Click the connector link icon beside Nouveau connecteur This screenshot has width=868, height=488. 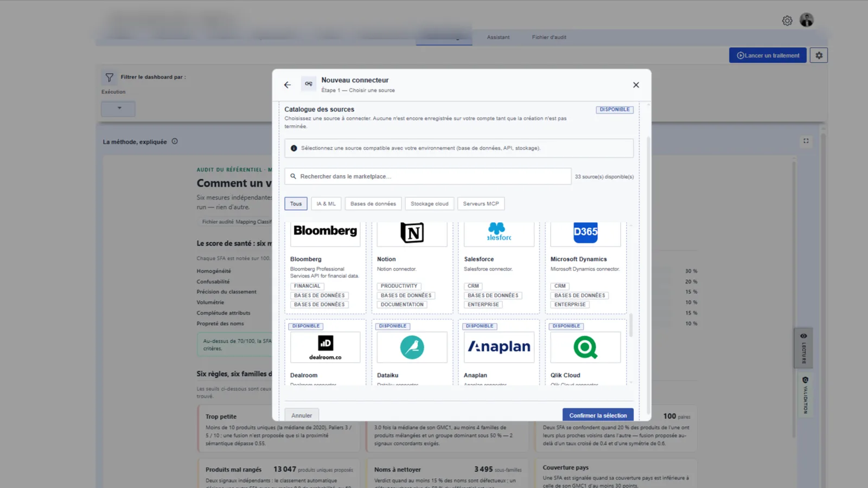[309, 84]
